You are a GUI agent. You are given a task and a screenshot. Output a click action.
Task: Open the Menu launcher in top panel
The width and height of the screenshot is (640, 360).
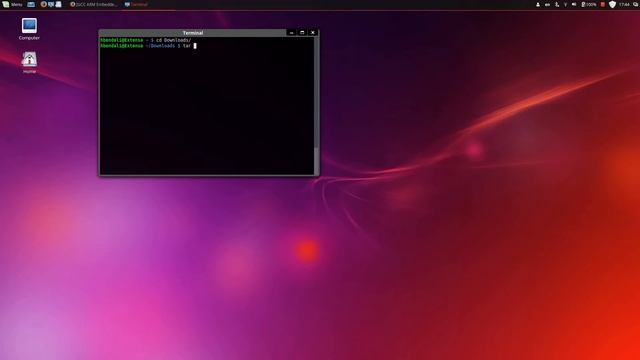point(12,4)
